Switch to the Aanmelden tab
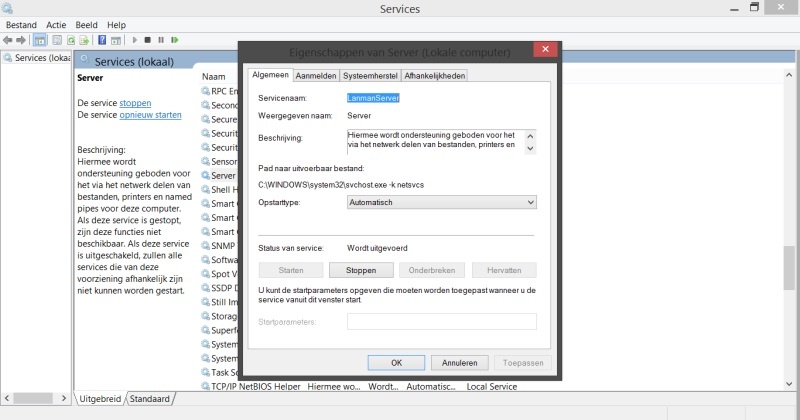Screen dimensions: 800x420 [316, 76]
